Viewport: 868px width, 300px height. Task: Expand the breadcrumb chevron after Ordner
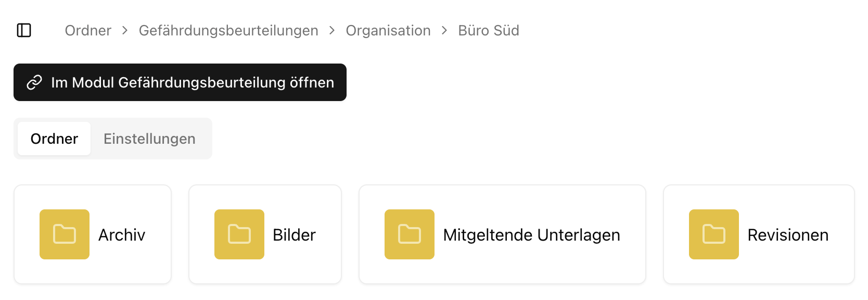point(124,30)
